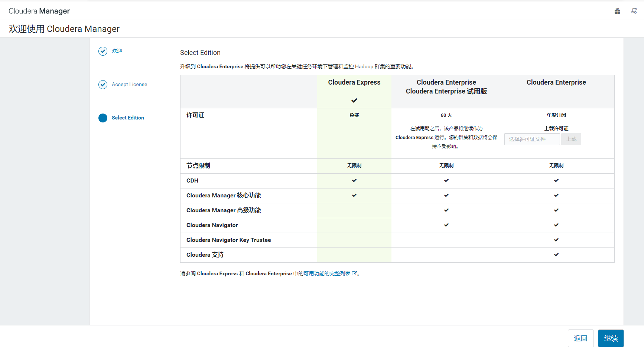This screenshot has width=644, height=351.
Task: Click CDH checkmark in rightmost Enterprise column
Action: coord(556,181)
